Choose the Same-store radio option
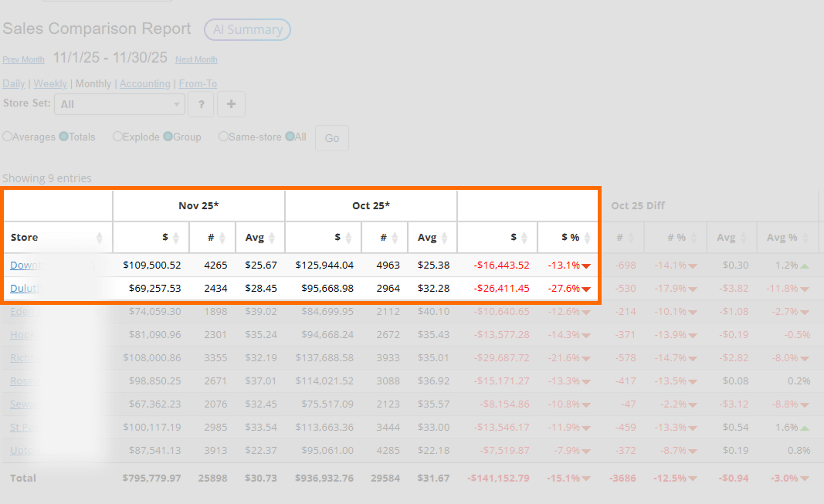This screenshot has width=824, height=504. point(224,137)
